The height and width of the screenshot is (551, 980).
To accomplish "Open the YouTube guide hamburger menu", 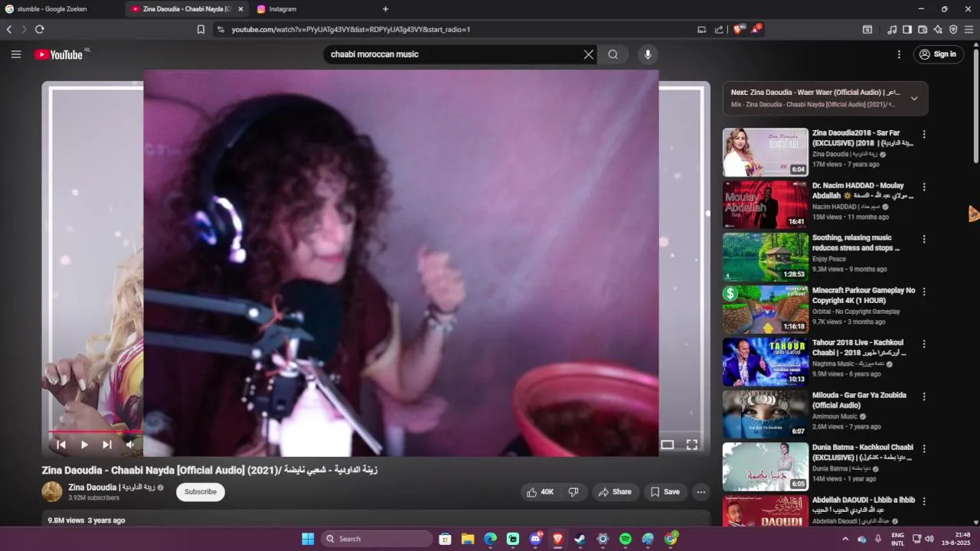I will [16, 54].
